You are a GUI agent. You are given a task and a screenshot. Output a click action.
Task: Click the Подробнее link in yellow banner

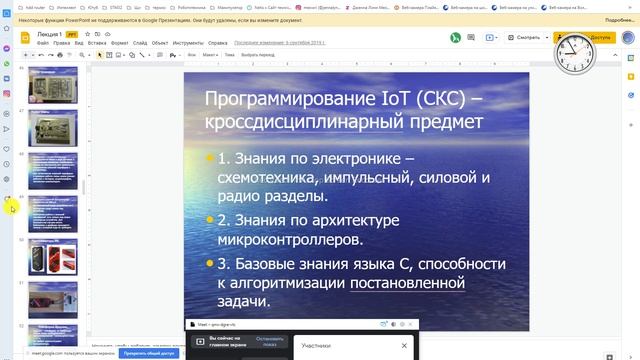(x=619, y=20)
